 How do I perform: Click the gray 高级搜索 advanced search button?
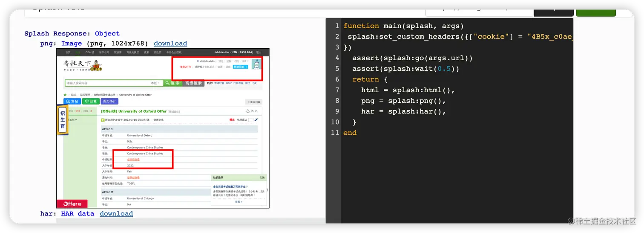(x=193, y=83)
